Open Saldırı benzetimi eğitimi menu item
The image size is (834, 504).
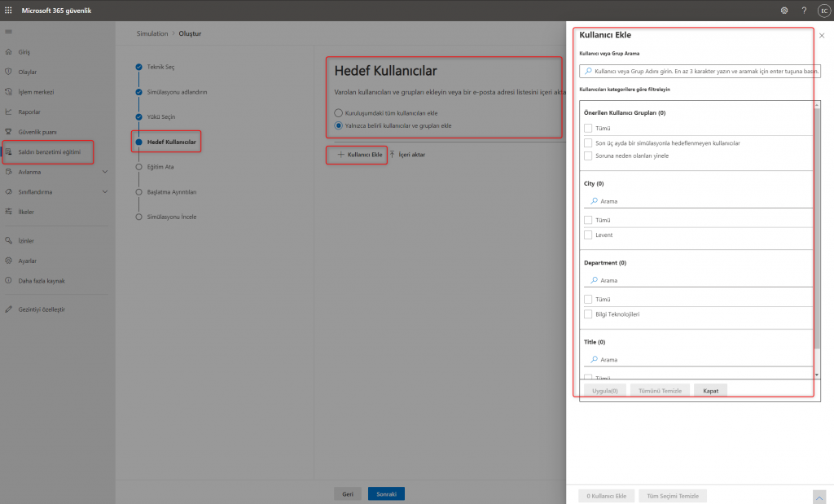click(49, 151)
